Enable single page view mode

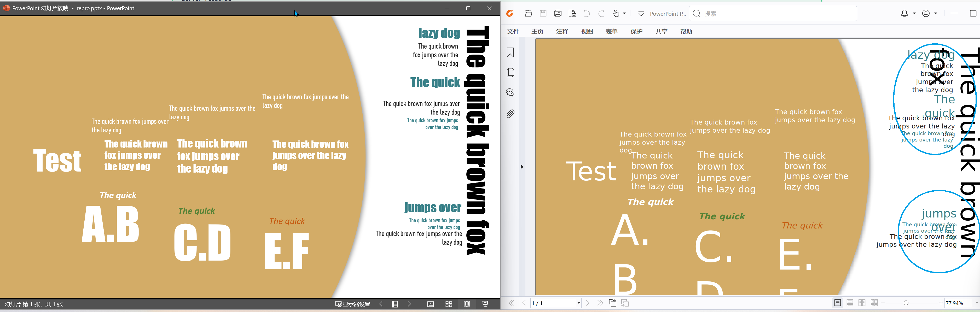point(837,303)
